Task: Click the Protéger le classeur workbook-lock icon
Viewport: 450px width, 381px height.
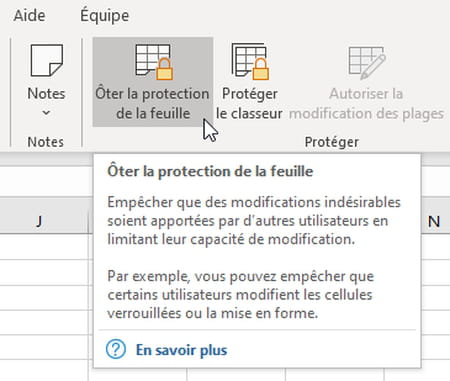Action: coord(250,62)
